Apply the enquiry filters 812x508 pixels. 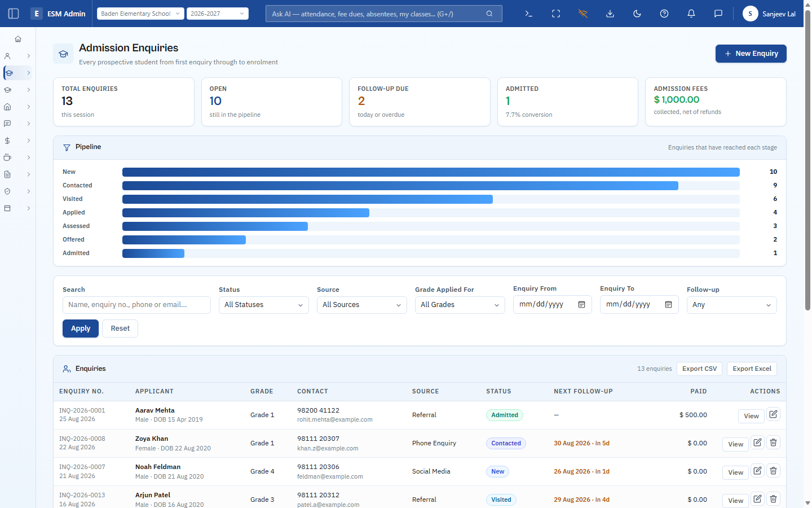point(81,329)
